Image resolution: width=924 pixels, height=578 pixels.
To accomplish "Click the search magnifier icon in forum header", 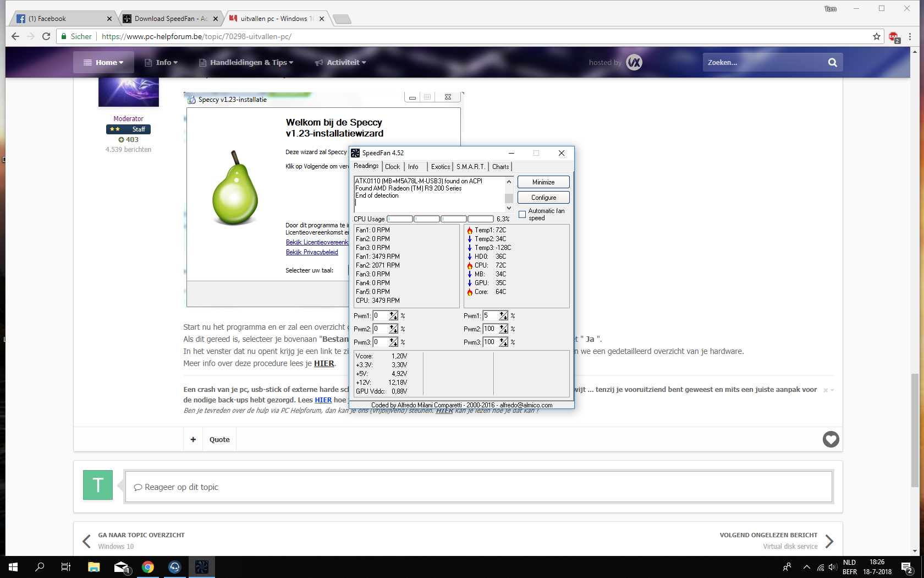I will (x=832, y=62).
